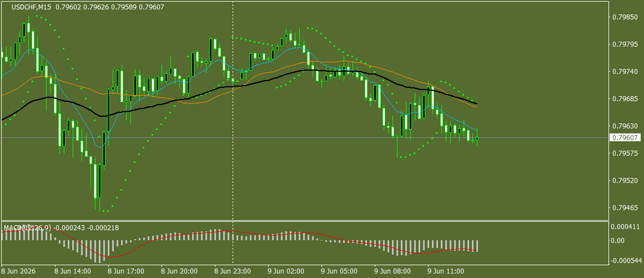Image resolution: width=644 pixels, height=278 pixels.
Task: Click the MACD scale value -0.000544
Action: coord(625,260)
